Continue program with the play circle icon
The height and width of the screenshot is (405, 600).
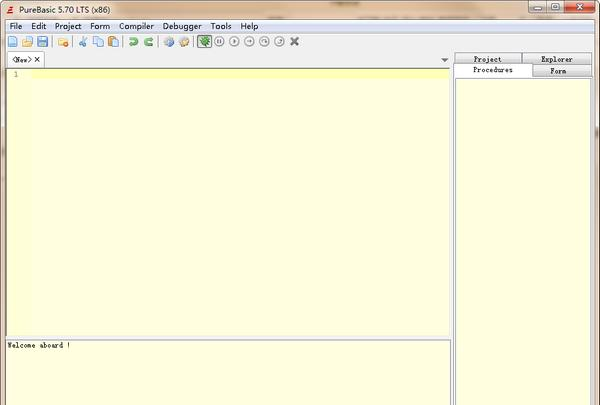(234, 41)
